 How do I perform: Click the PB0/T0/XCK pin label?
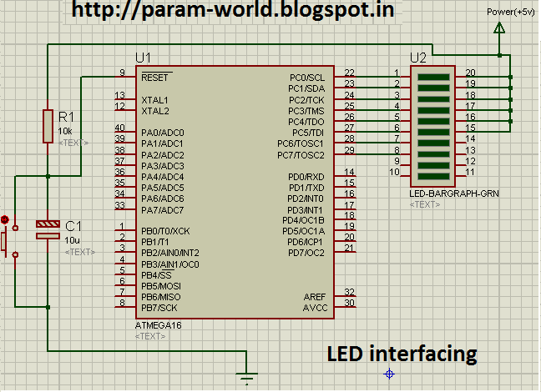point(165,231)
